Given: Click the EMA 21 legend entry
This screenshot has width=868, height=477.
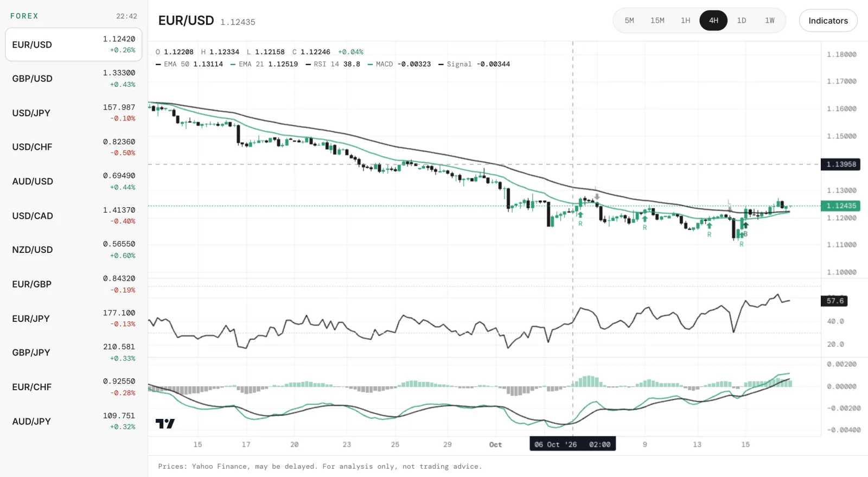Looking at the screenshot, I should pos(264,64).
